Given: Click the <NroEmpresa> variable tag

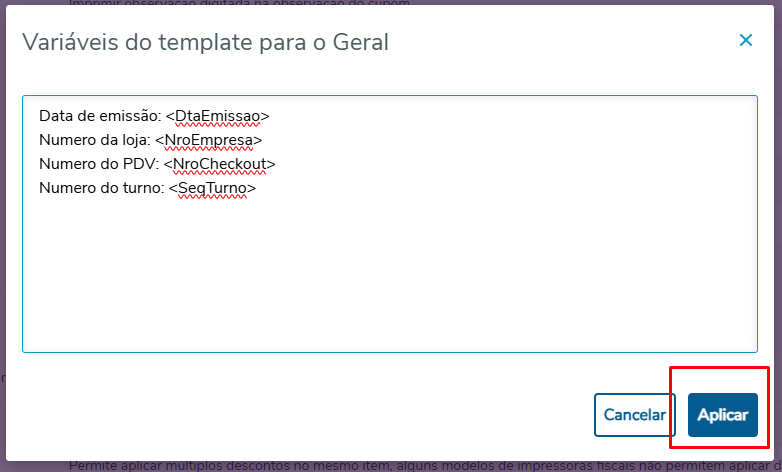Looking at the screenshot, I should (x=208, y=140).
